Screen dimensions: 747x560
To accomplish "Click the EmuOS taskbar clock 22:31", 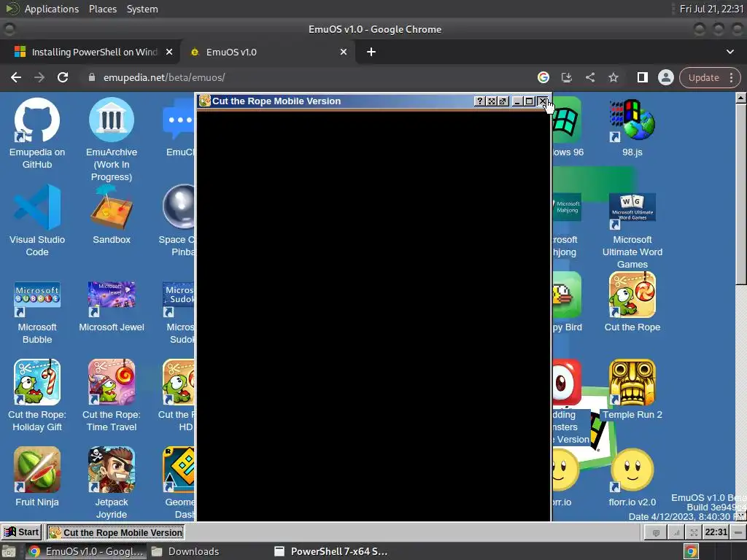I will pos(716,532).
